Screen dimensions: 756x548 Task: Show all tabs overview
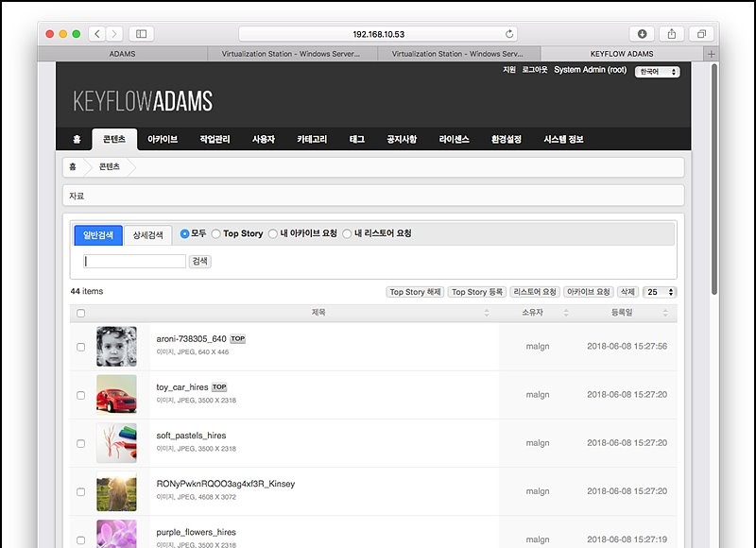(701, 34)
